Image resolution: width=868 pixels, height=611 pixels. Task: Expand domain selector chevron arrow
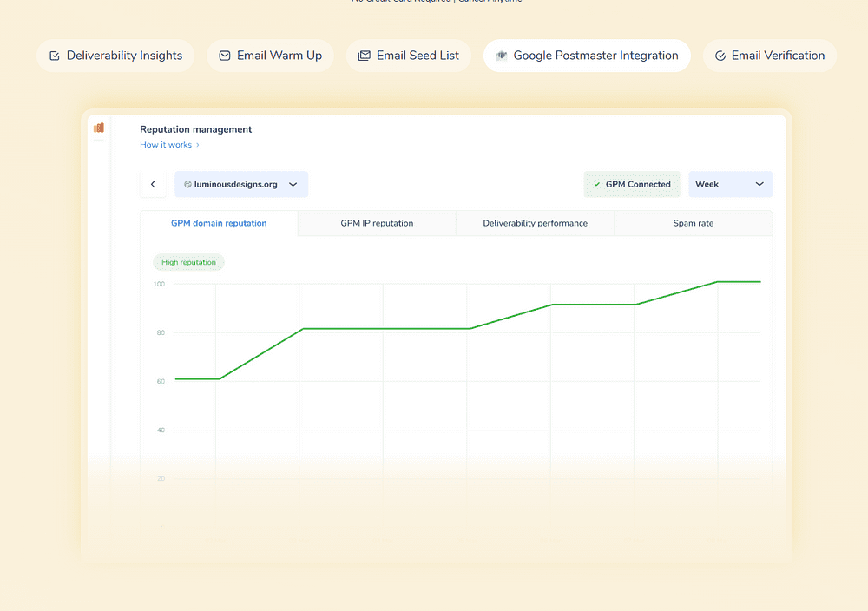click(293, 184)
